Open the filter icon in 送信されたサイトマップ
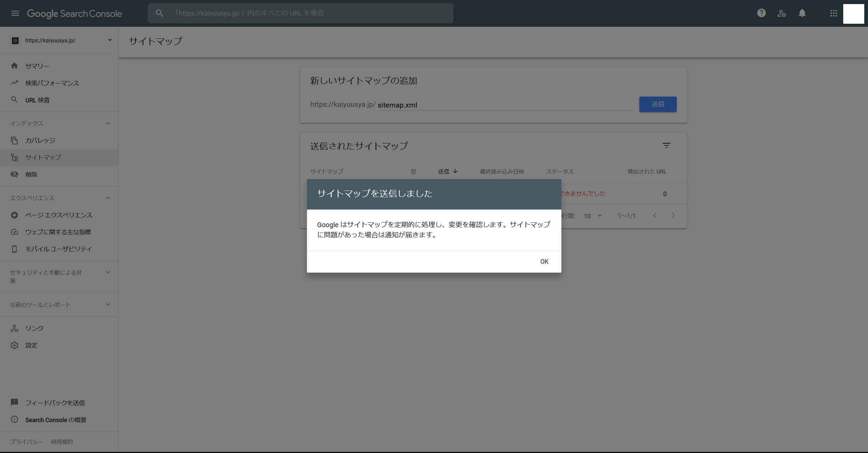Screen dimensions: 868x453 coord(666,145)
